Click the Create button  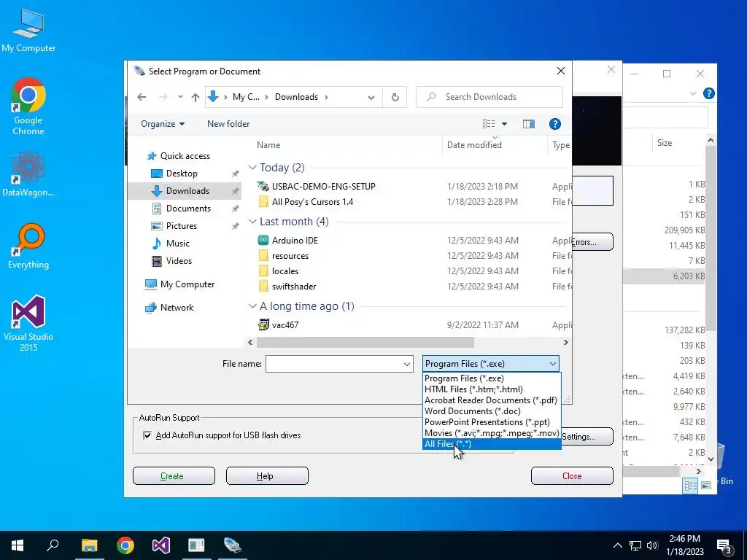[x=174, y=476]
